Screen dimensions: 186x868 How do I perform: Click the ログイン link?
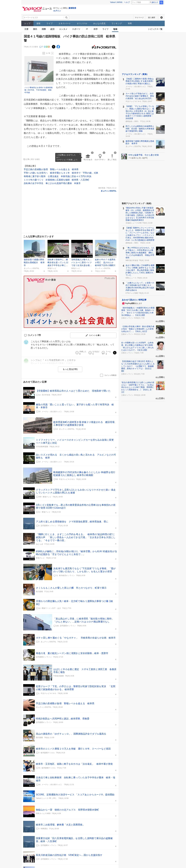[x=57, y=11]
